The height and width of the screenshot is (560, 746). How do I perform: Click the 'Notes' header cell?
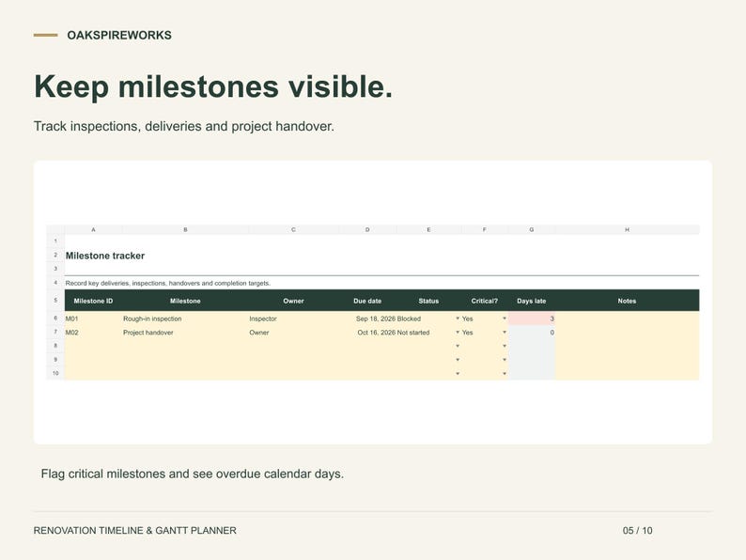(627, 301)
